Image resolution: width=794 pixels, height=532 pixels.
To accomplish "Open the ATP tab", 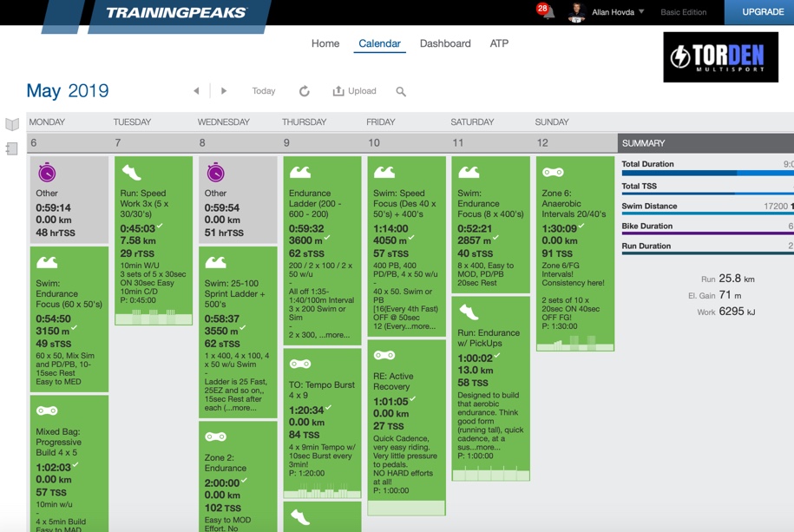I will (x=499, y=43).
